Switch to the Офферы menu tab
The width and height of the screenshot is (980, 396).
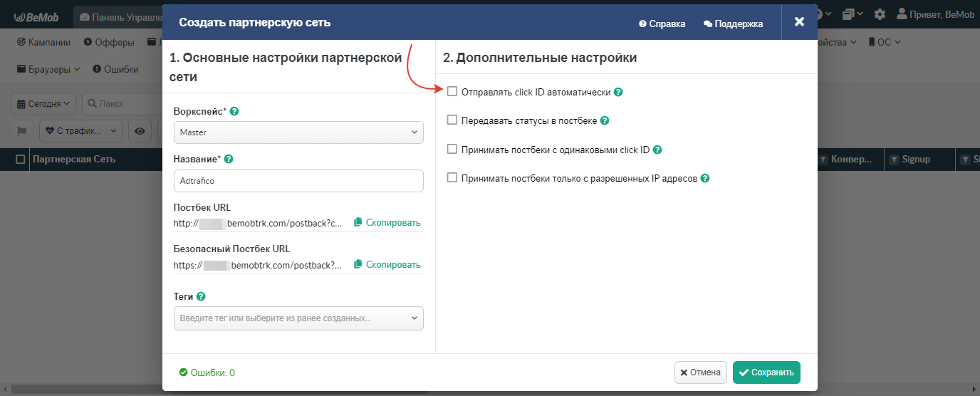click(x=109, y=42)
